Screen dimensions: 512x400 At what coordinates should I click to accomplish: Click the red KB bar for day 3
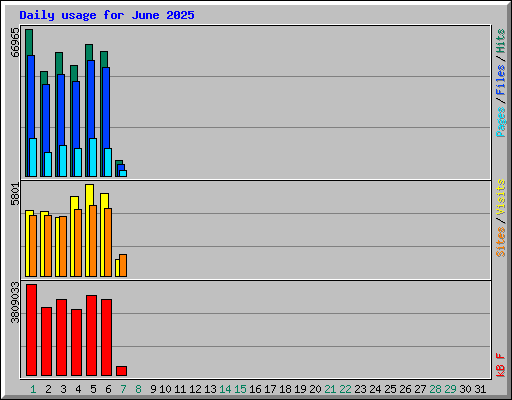(61, 337)
